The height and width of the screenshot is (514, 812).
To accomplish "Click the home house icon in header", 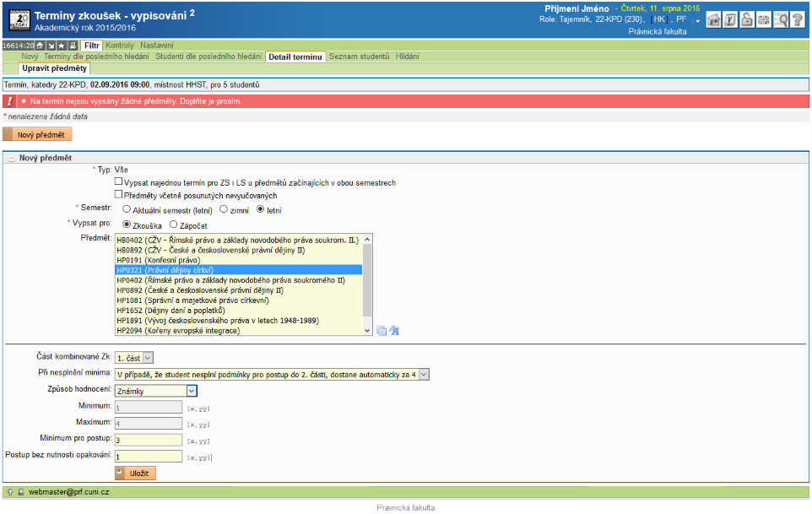I will click(x=714, y=21).
